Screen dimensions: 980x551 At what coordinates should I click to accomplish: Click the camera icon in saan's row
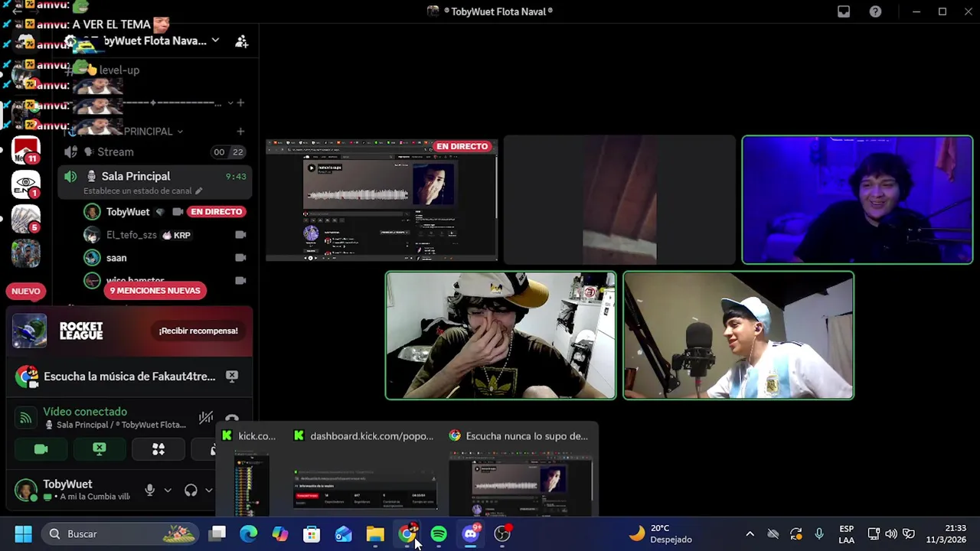240,258
